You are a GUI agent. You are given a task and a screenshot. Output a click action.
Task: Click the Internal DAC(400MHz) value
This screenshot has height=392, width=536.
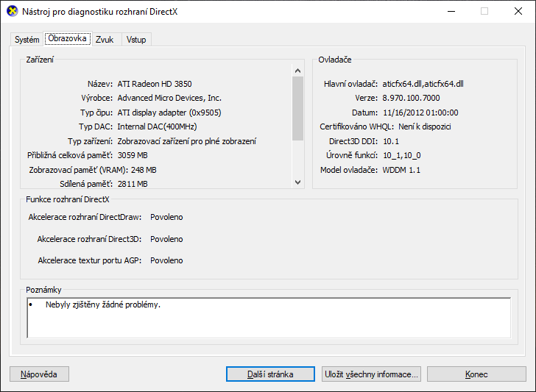158,126
